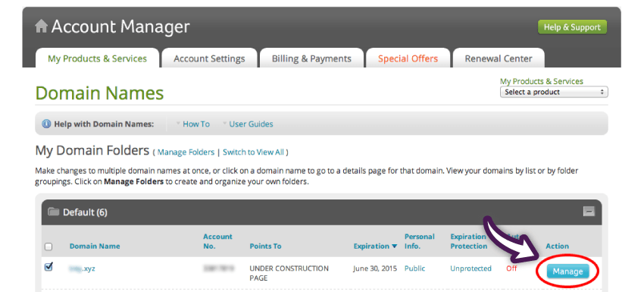The height and width of the screenshot is (292, 644).
Task: Click the red Off auto-renew link
Action: 511,268
